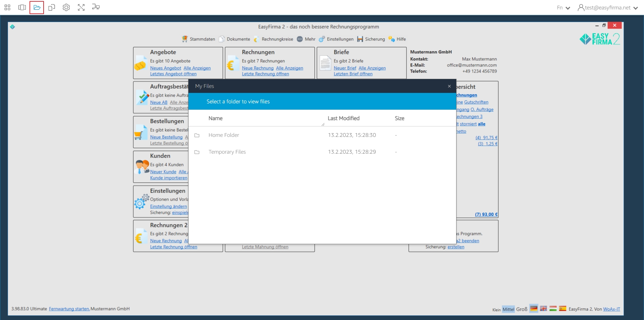The image size is (644, 320).
Task: Click the euro icon in Rechnungen 2 tile
Action: tap(141, 236)
